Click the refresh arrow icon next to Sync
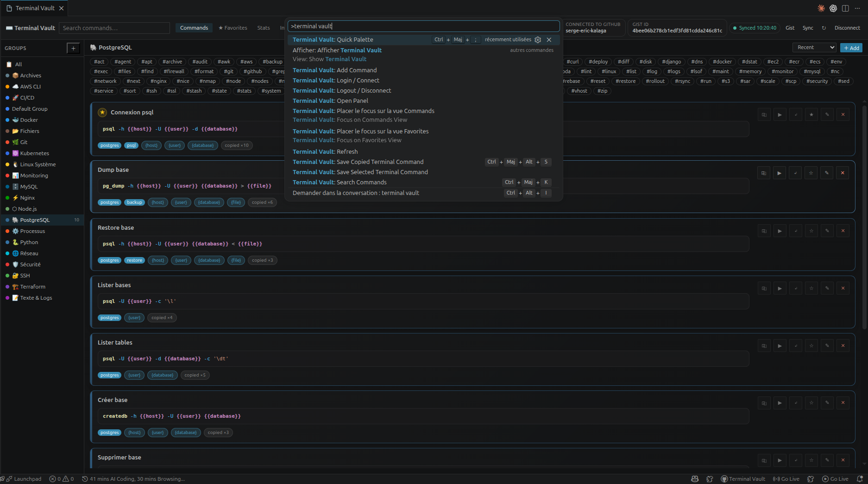868x484 pixels. [824, 28]
